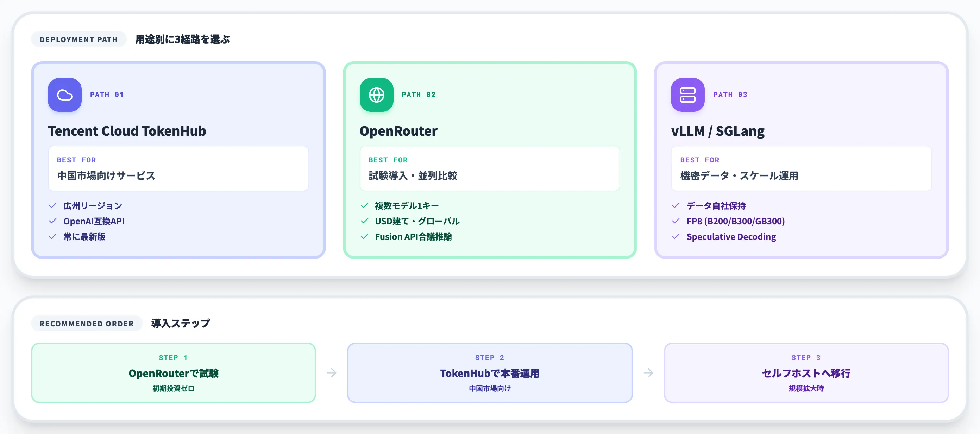This screenshot has width=980, height=434.
Task: Click the PATH 01 label
Action: tap(107, 95)
